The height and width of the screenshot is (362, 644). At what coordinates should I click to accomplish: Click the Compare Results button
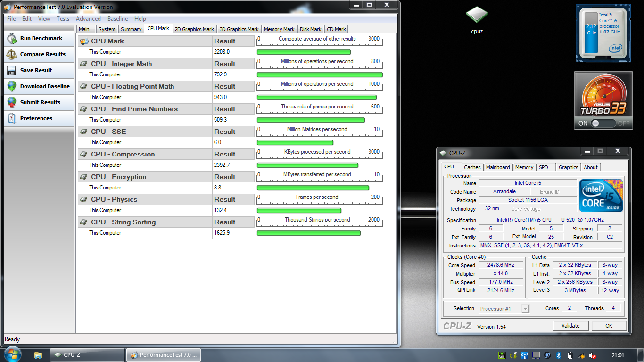(39, 55)
